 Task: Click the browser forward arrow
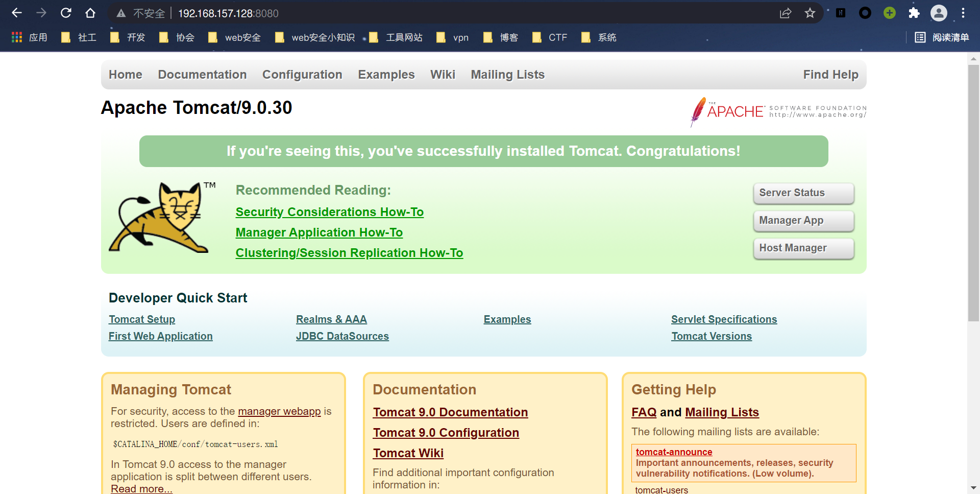pyautogui.click(x=41, y=13)
